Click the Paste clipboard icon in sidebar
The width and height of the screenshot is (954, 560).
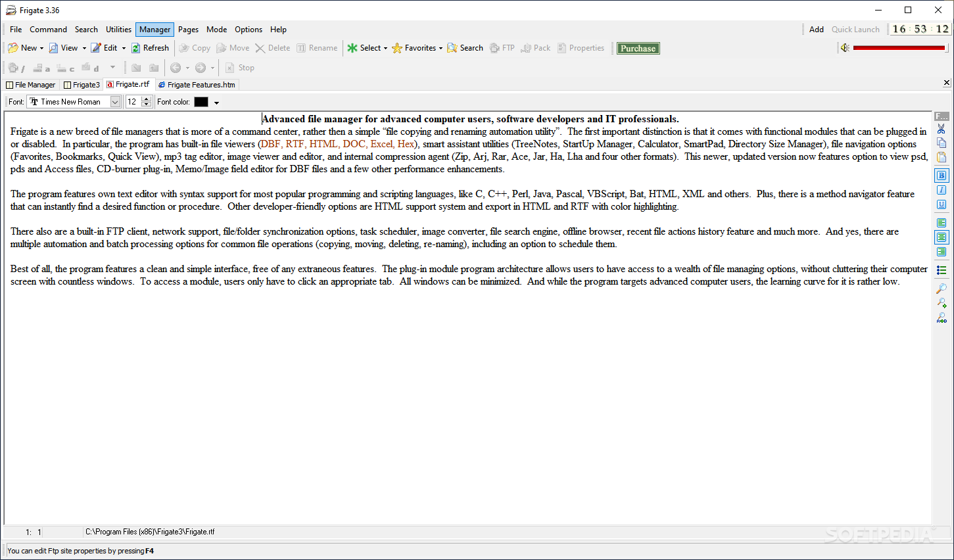pyautogui.click(x=942, y=157)
